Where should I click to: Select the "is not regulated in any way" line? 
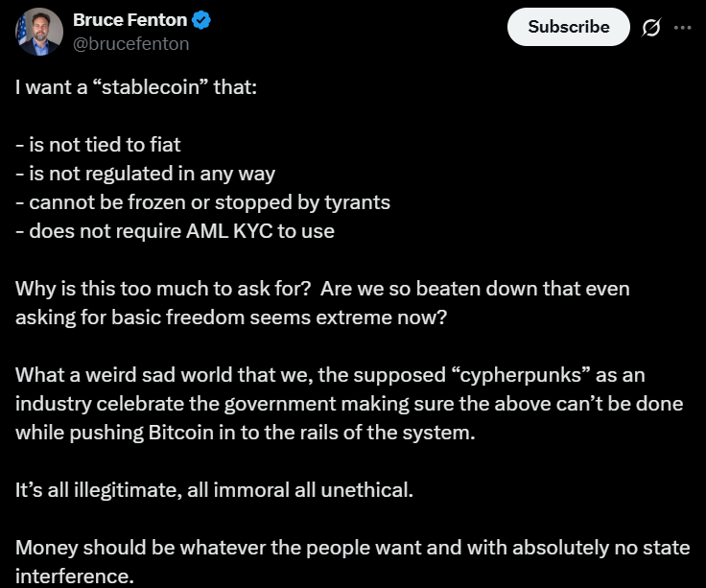(145, 174)
